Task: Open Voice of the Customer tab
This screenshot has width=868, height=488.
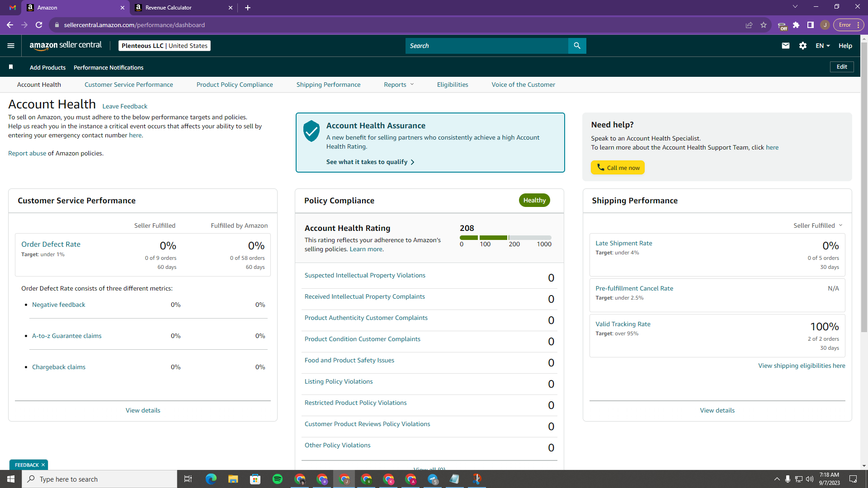Action: tap(524, 84)
